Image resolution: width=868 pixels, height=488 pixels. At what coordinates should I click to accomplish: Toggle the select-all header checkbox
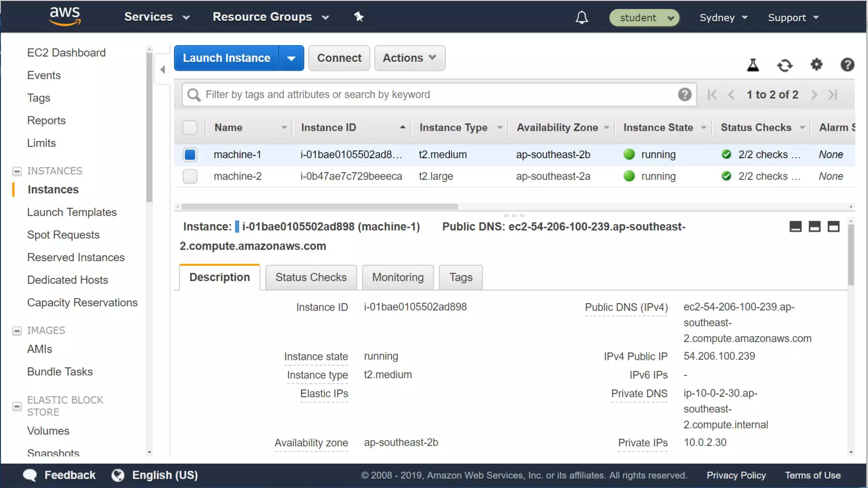(189, 128)
